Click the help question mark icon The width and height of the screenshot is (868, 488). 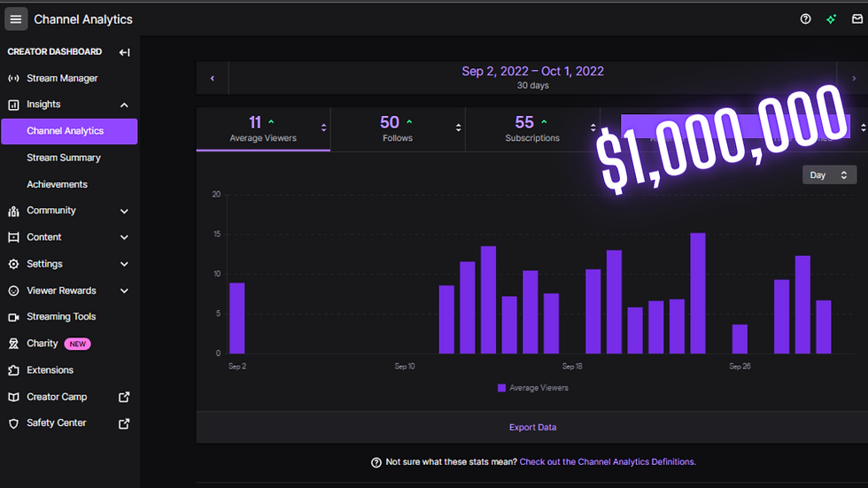pyautogui.click(x=805, y=19)
